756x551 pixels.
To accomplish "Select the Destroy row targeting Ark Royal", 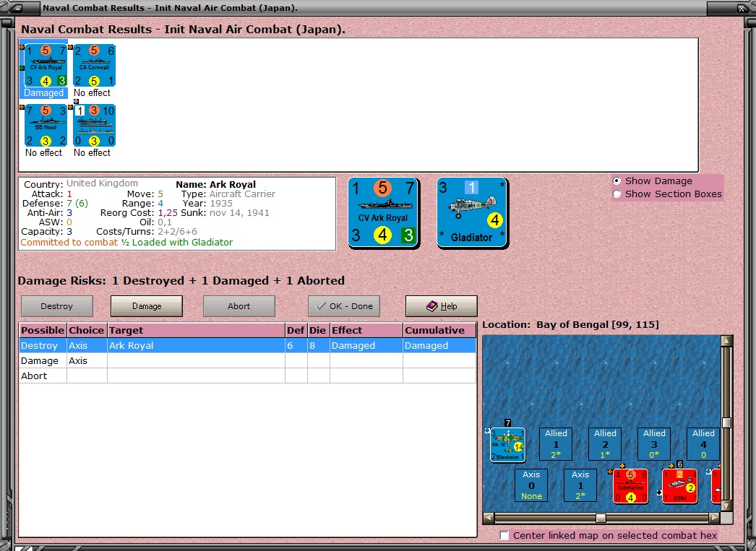I will point(248,346).
